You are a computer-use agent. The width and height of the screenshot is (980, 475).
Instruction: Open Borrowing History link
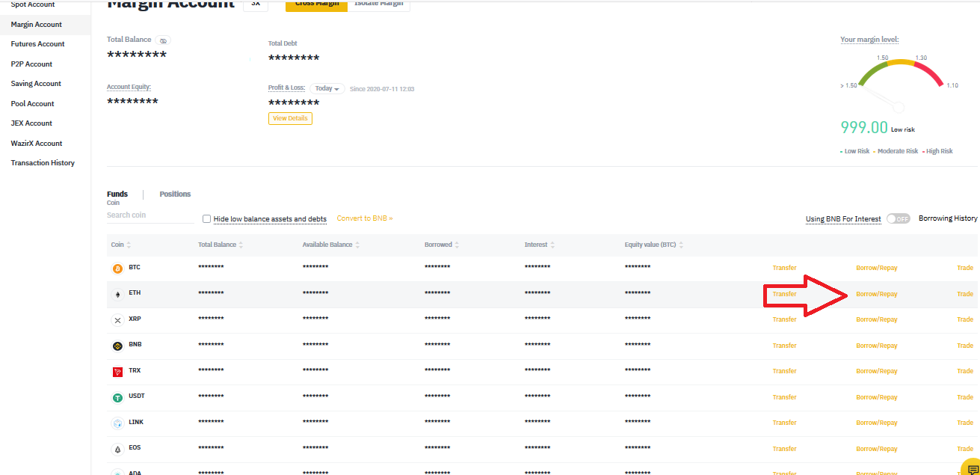(948, 218)
